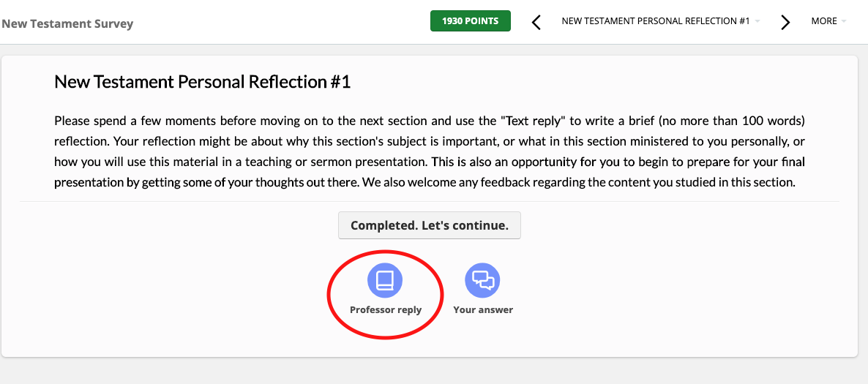This screenshot has width=868, height=384.
Task: Expand the More menu
Action: pos(824,21)
